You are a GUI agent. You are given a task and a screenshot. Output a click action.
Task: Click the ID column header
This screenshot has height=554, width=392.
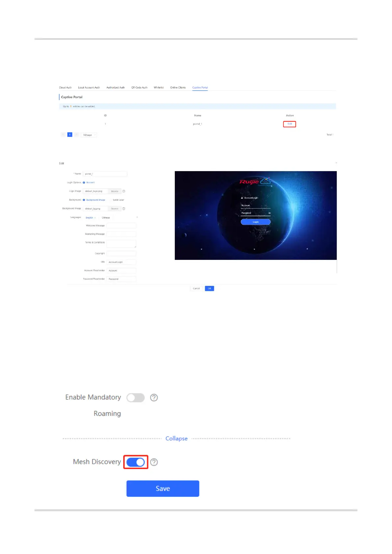tap(105, 115)
